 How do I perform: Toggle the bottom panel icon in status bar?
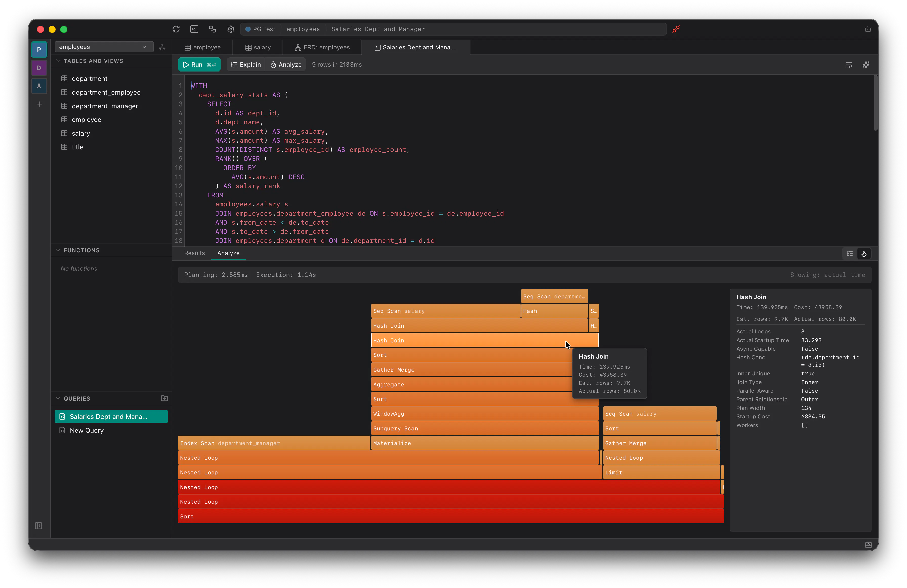click(869, 545)
